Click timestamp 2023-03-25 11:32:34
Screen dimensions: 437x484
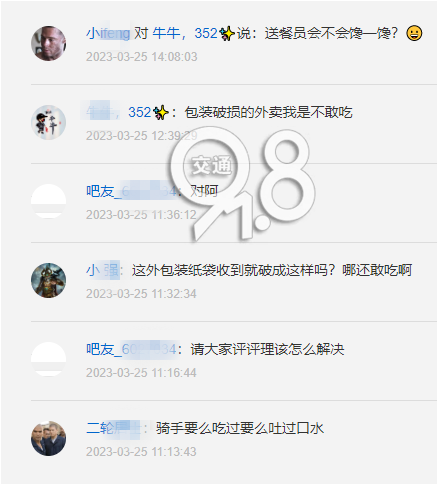coord(141,294)
